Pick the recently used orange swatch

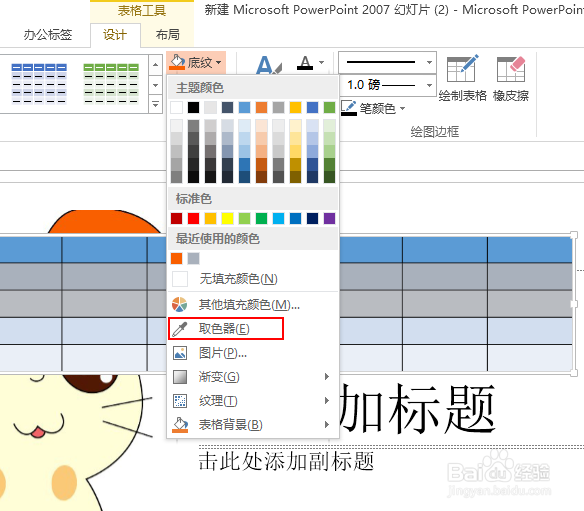pos(177,258)
